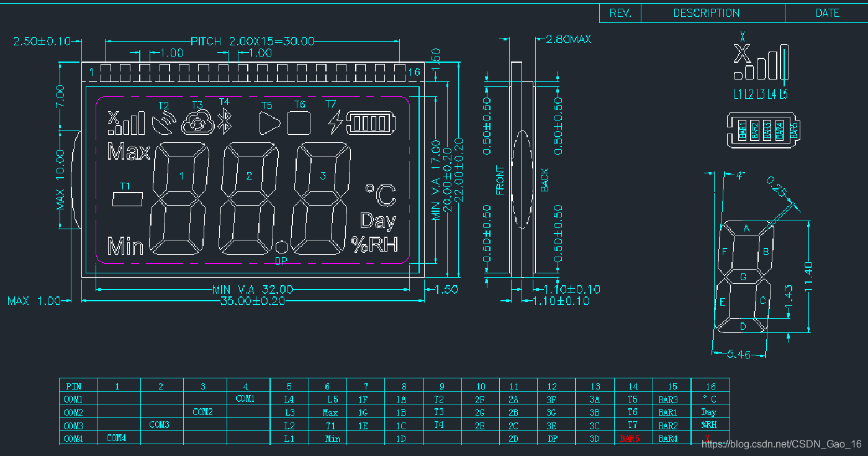This screenshot has height=456, width=868.
Task: Select the 'MAX 1.00' dimension text
Action: point(34,301)
